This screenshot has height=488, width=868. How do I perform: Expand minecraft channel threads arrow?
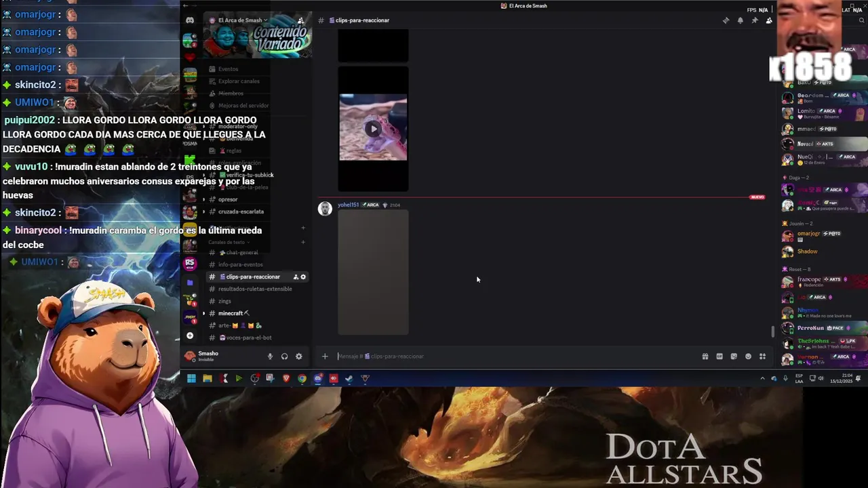204,313
